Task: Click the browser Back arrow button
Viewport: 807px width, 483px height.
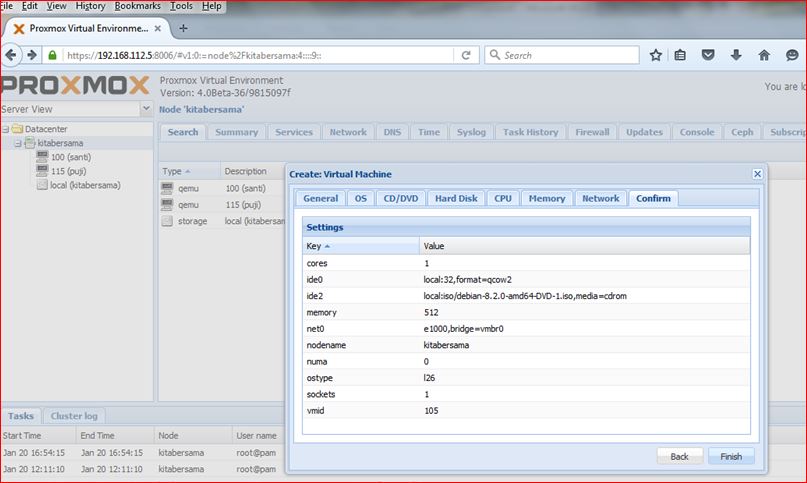Action: pyautogui.click(x=11, y=55)
